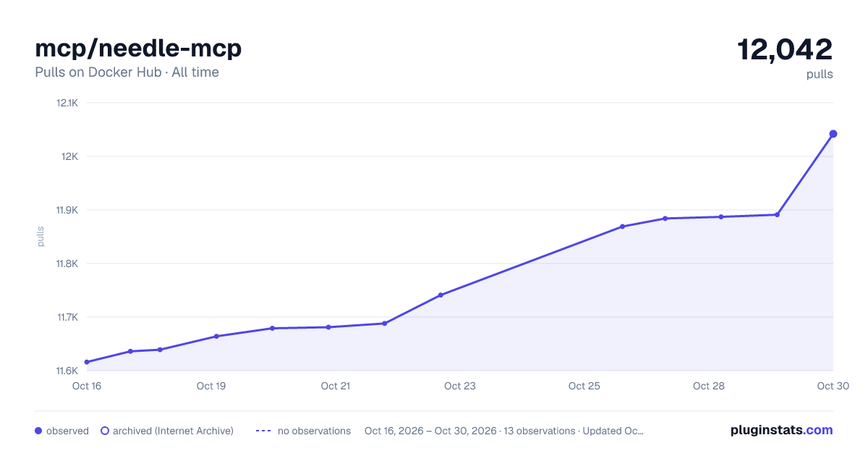Viewport: 868px width, 456px height.
Task: Click the 'Pulls on Docker Hub · All time' subtitle
Action: point(127,72)
